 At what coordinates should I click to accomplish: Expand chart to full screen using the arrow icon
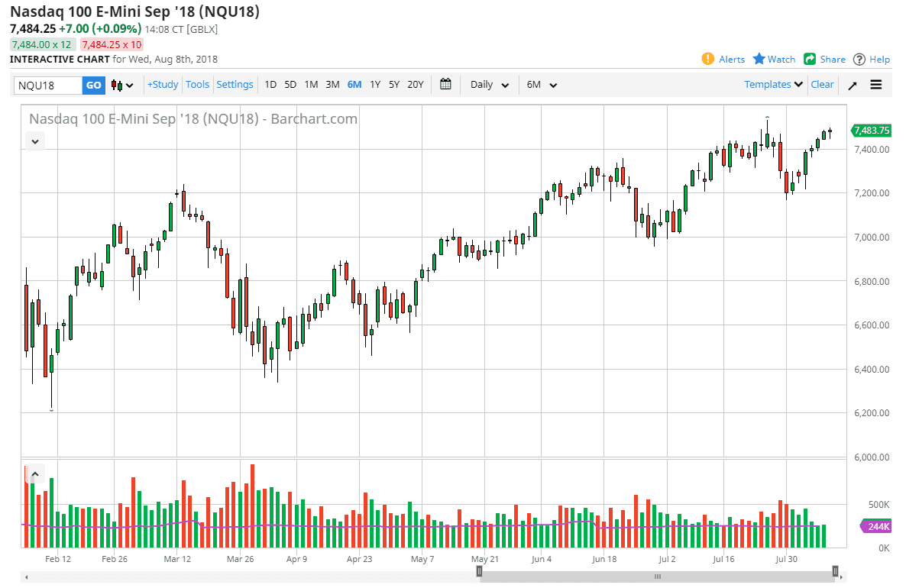[853, 85]
